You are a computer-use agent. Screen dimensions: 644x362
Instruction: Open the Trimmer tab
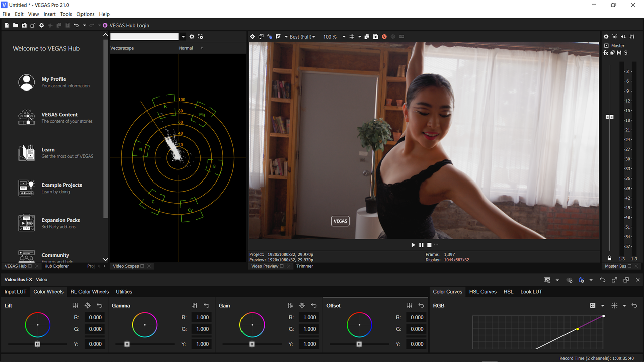(304, 266)
